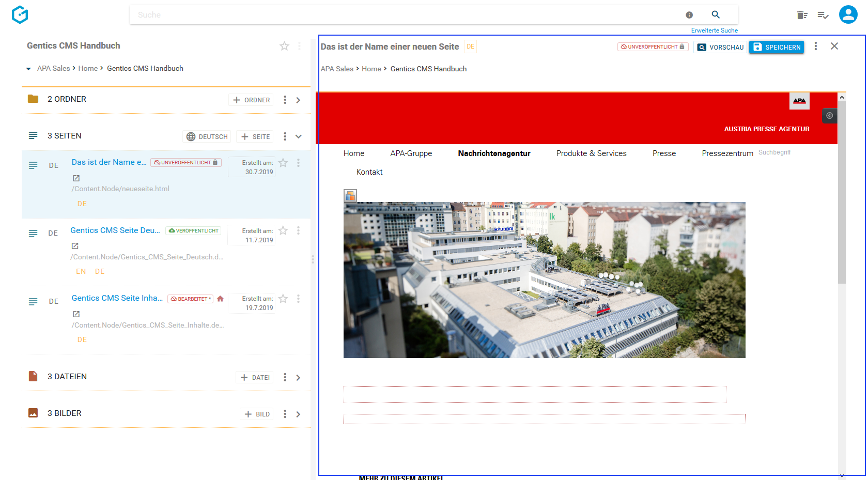This screenshot has width=868, height=480.
Task: Open context menu for 'Gentics CMS Seite Inha...'
Action: click(298, 299)
